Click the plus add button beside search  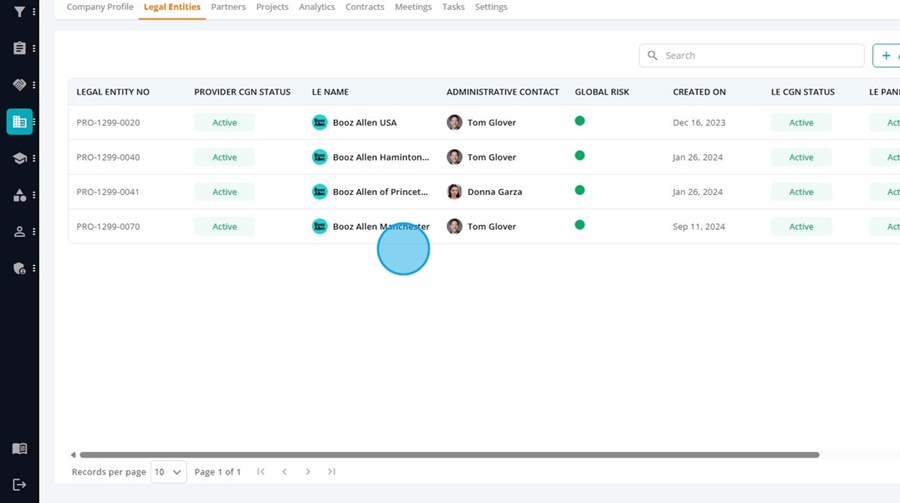(x=886, y=56)
